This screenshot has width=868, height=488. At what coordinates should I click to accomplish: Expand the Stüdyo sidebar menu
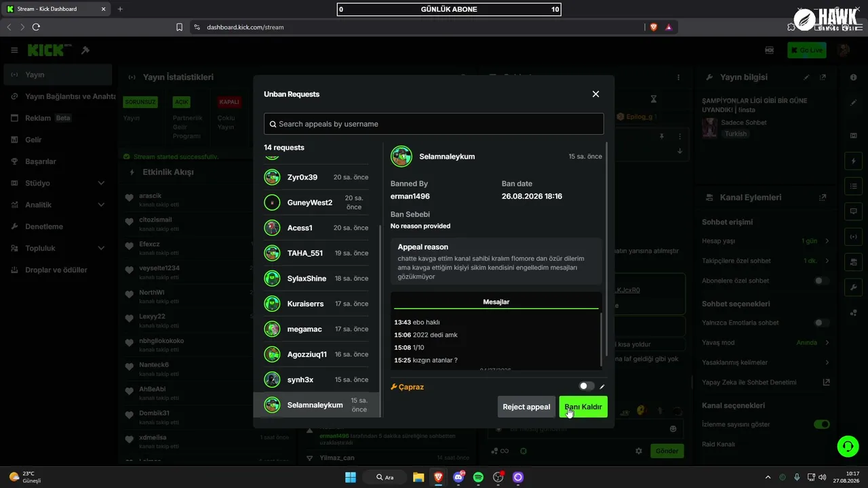(x=58, y=183)
